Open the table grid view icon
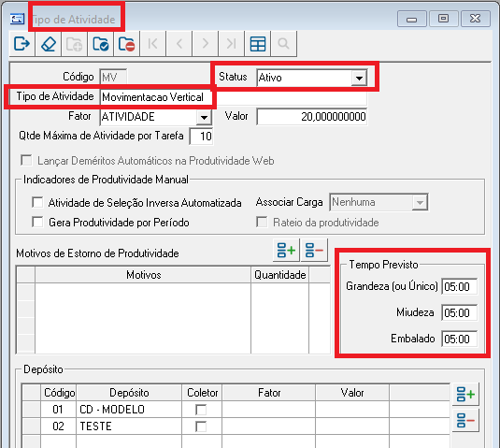 258,44
